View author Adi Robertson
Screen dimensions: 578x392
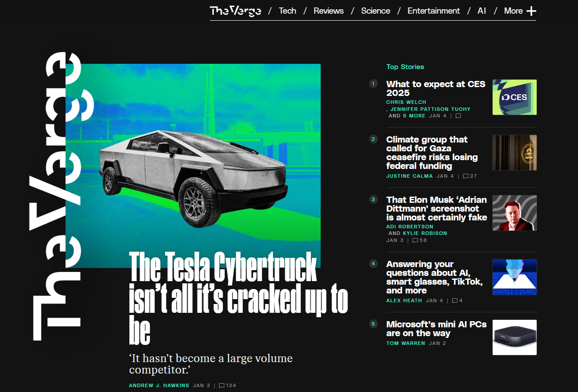410,227
